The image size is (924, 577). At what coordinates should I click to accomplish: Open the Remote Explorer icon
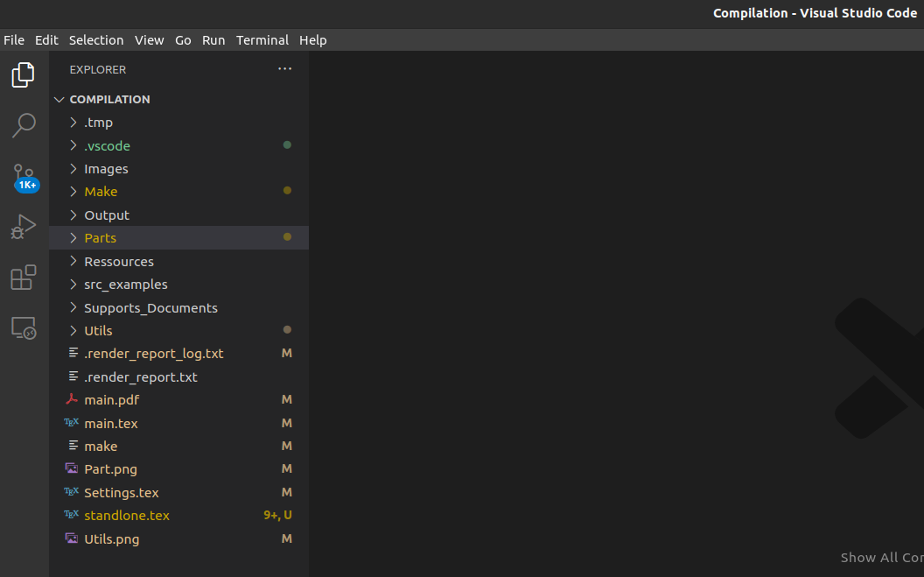(x=24, y=327)
